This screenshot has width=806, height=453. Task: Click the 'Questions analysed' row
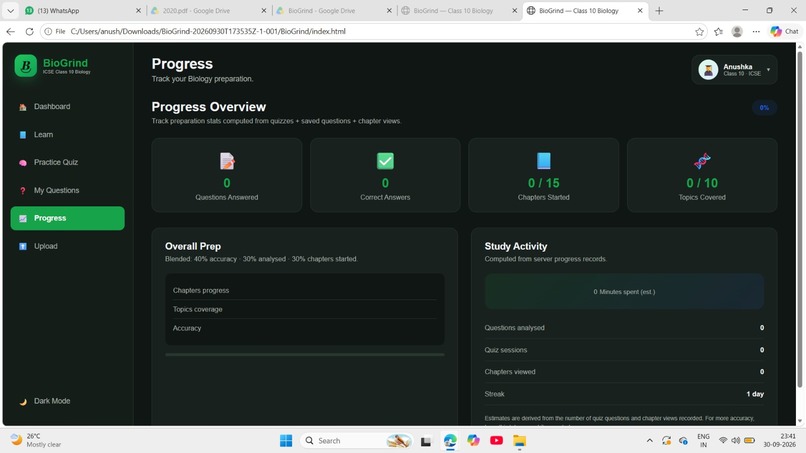[x=624, y=328]
